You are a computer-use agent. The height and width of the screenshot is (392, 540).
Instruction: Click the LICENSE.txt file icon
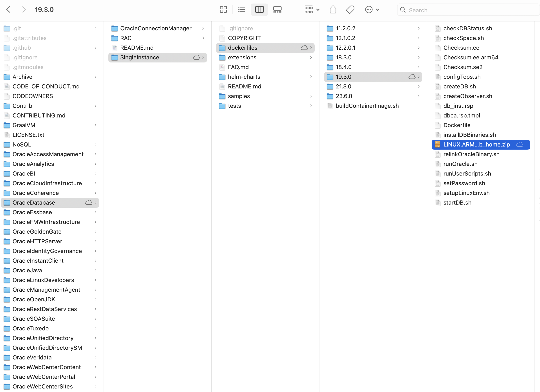coord(7,135)
